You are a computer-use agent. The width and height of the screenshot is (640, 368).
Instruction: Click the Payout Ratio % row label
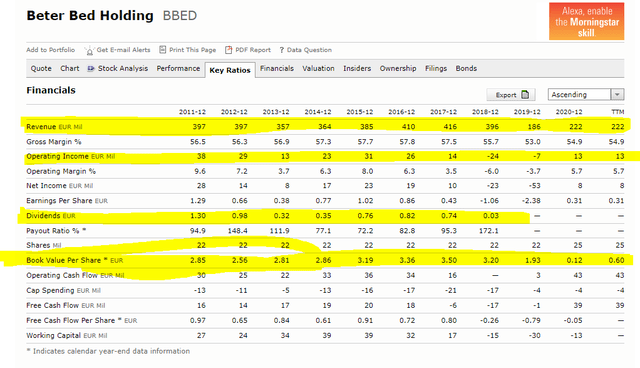[56, 231]
